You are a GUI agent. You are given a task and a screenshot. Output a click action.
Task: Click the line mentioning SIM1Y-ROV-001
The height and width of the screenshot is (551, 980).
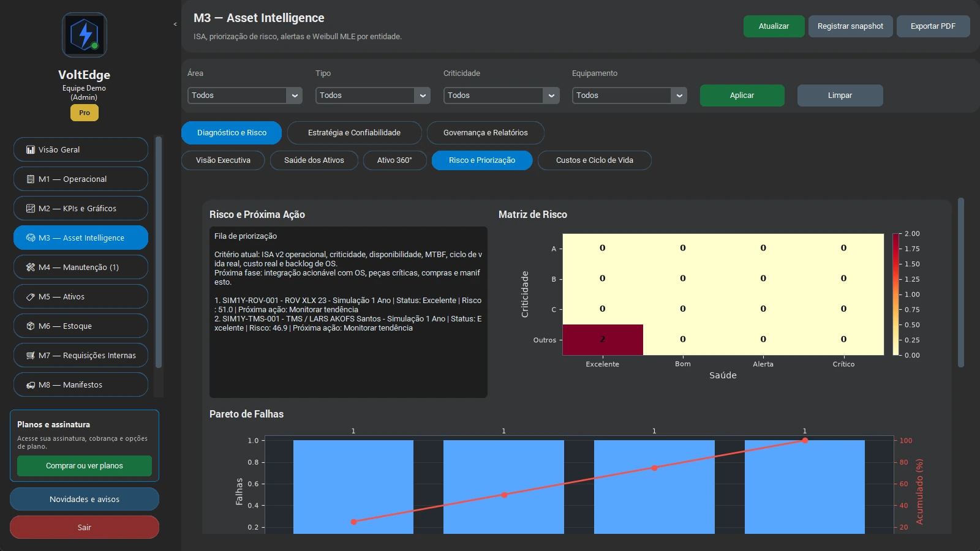pos(348,305)
